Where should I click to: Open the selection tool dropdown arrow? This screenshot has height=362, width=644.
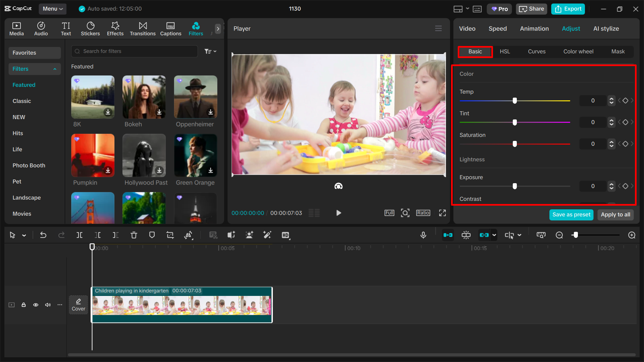point(23,235)
